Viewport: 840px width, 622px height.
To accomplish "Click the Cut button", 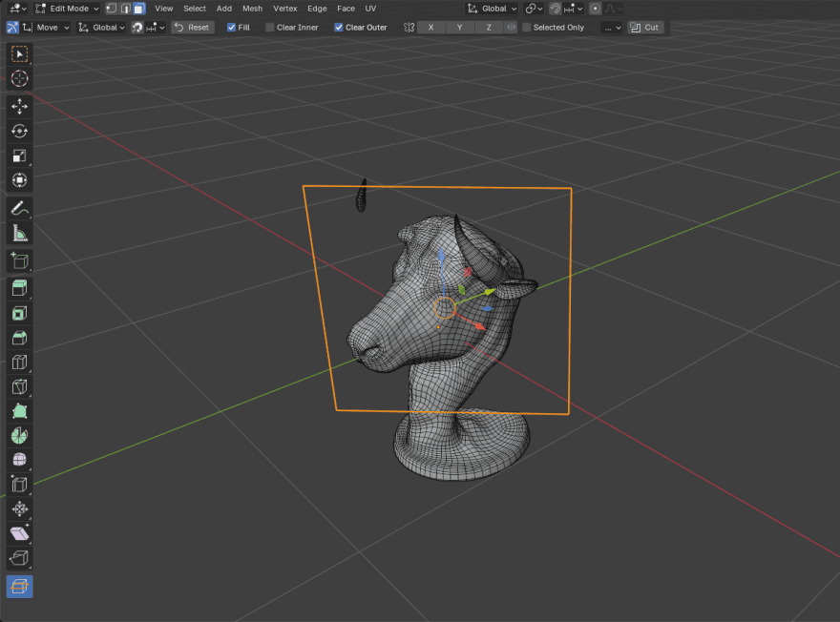I will [645, 28].
